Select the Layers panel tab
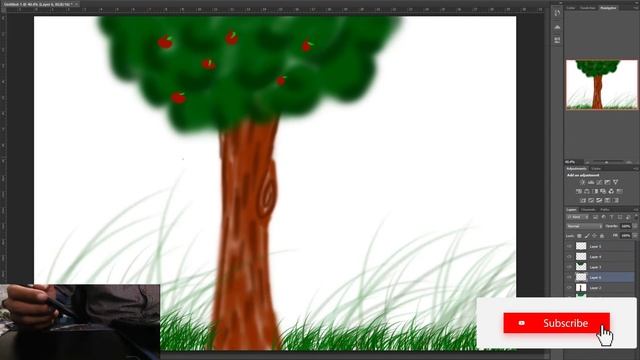The width and height of the screenshot is (640, 360). point(572,209)
